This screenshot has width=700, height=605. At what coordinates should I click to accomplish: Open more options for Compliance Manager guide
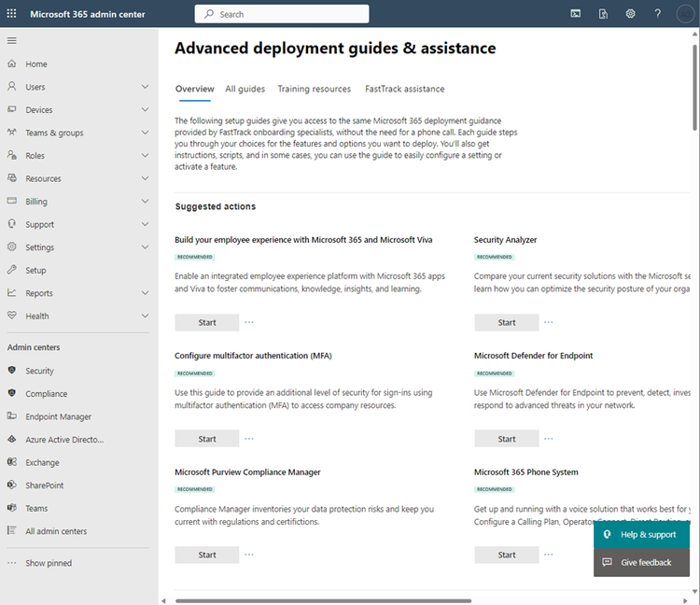(249, 555)
